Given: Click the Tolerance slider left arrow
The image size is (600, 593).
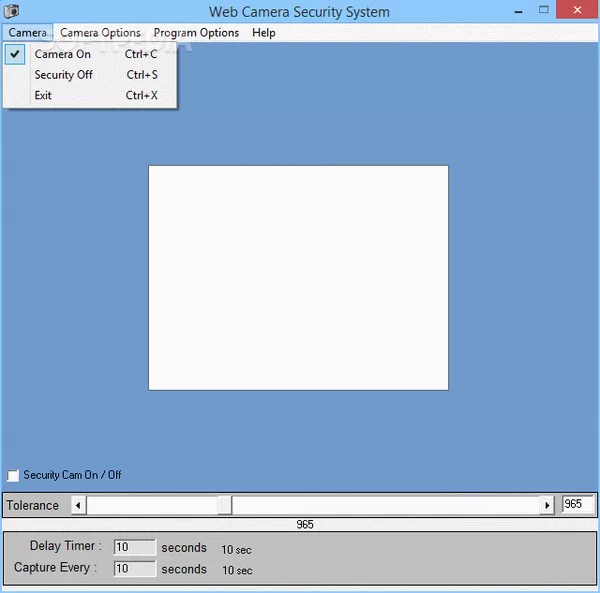Looking at the screenshot, I should tap(78, 506).
